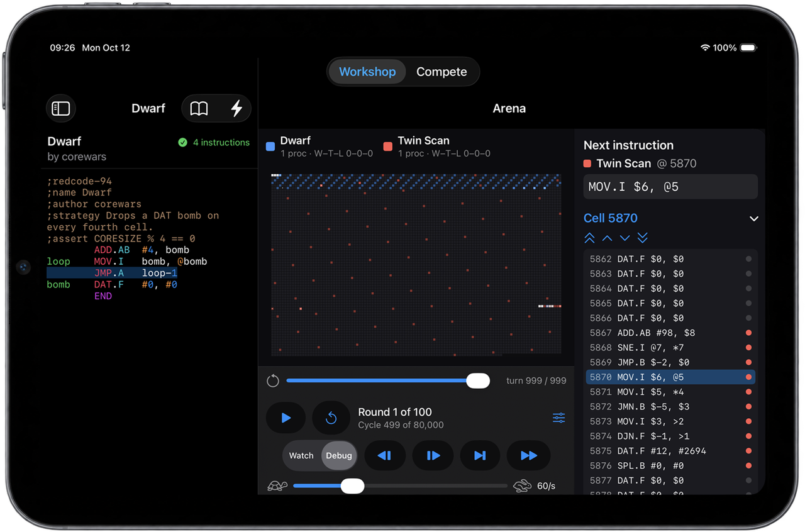Click the turtle slow-speed icon

(x=277, y=486)
